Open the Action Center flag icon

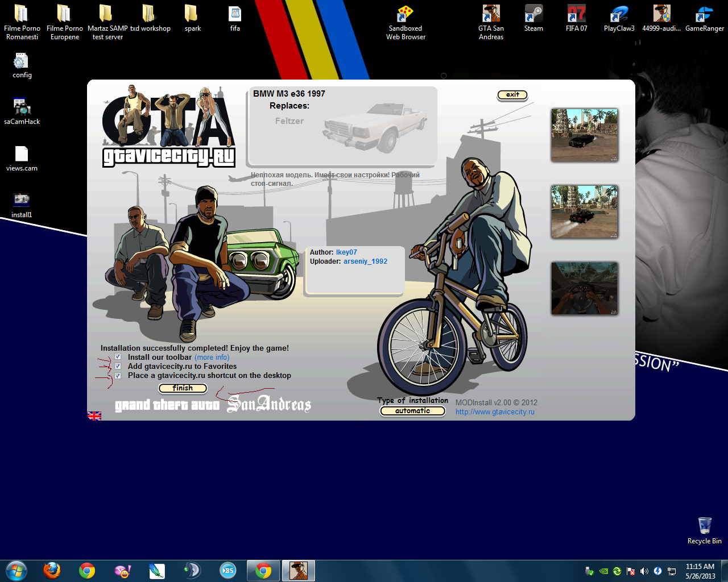[631, 571]
